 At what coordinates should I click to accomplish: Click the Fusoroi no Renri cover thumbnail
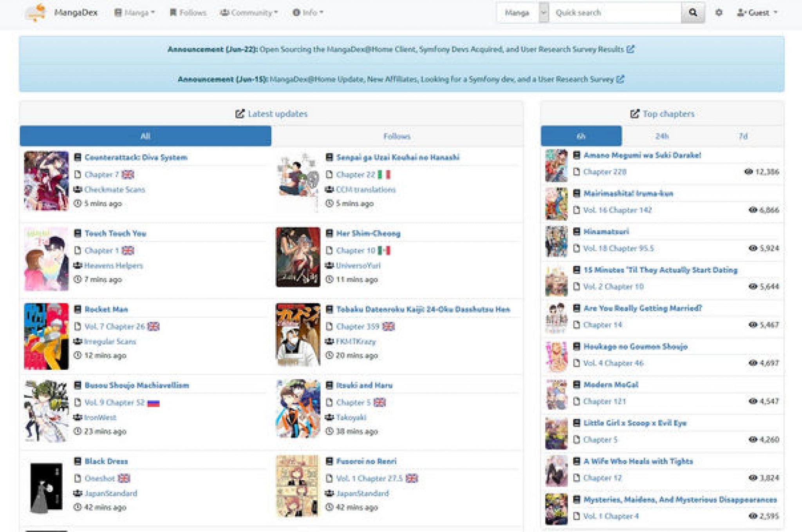[298, 486]
